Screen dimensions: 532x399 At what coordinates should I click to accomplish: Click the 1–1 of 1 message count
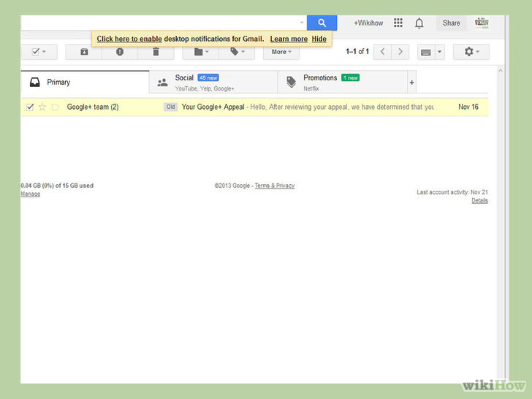click(357, 52)
